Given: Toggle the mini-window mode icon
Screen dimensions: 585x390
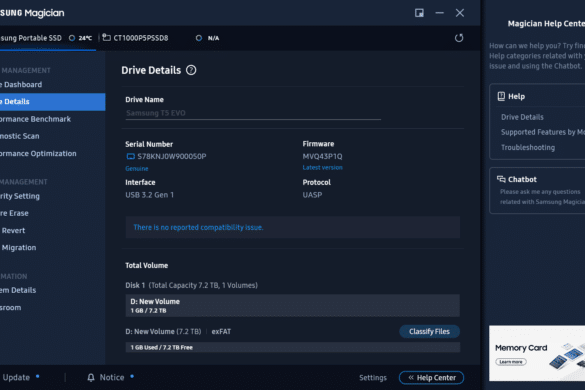Looking at the screenshot, I should [419, 13].
